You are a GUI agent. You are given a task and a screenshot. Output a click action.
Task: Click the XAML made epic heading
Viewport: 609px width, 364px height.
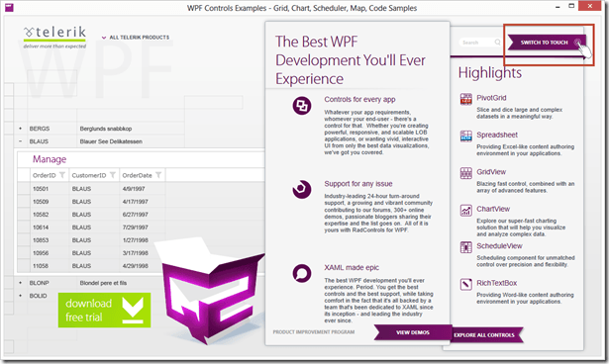tap(352, 267)
